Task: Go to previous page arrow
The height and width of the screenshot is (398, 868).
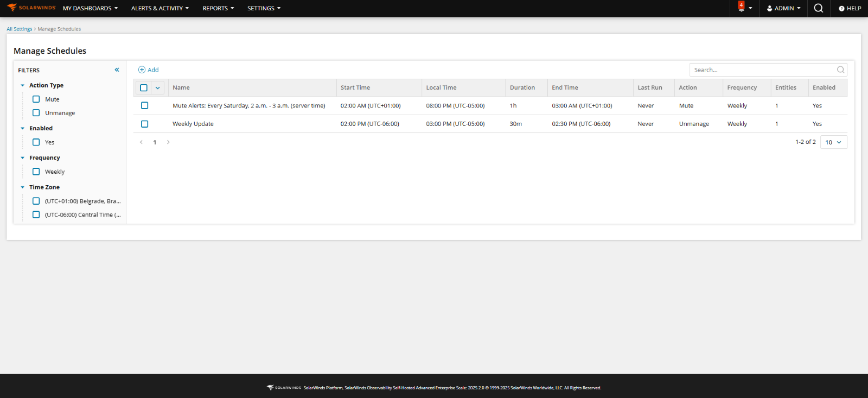Action: point(141,142)
